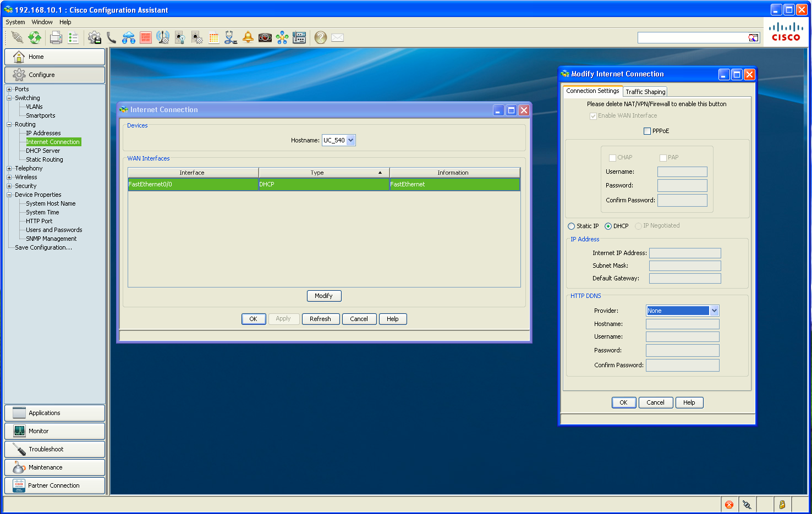Open the Preferences checklist toolbar icon

(73, 37)
